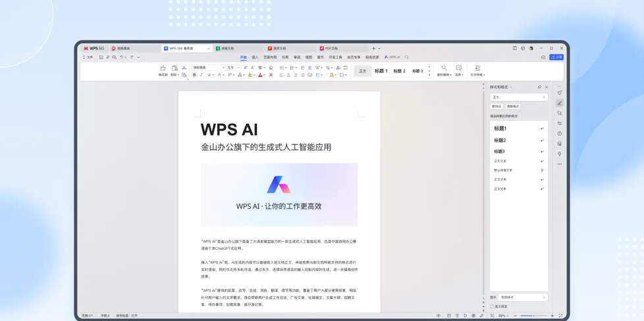Align paragraph left in ribbon

pyautogui.click(x=281, y=74)
